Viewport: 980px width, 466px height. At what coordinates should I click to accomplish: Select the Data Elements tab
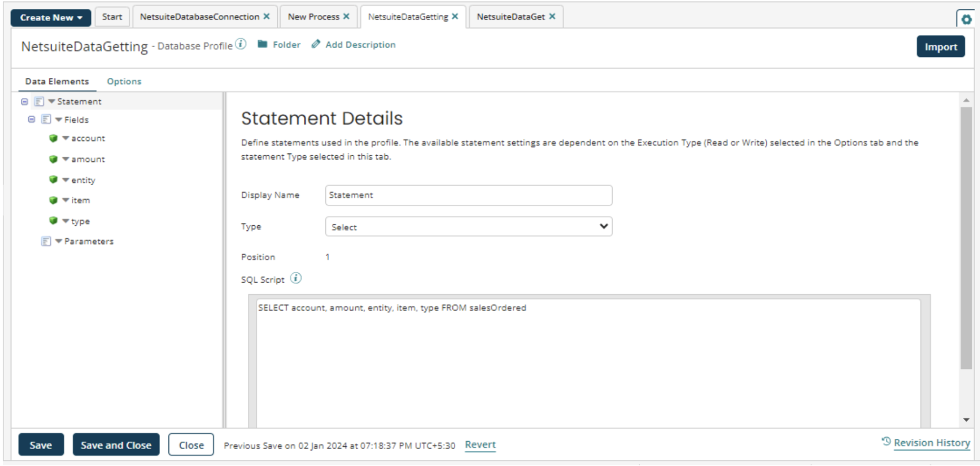pos(57,81)
